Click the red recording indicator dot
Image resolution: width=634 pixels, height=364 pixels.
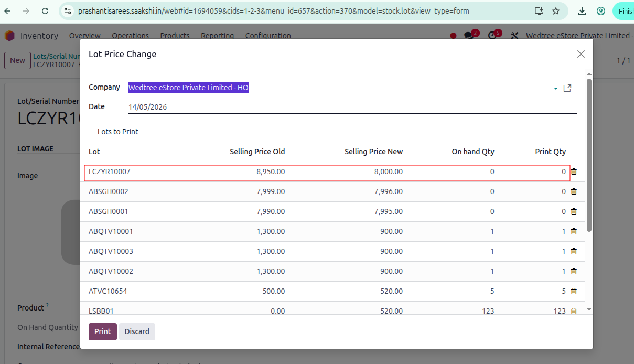point(453,36)
